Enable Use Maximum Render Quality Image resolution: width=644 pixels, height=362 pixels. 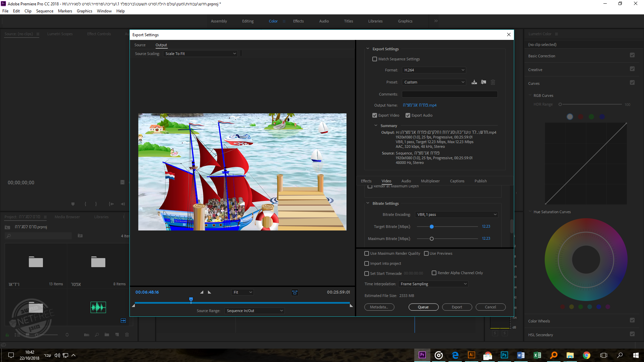367,253
